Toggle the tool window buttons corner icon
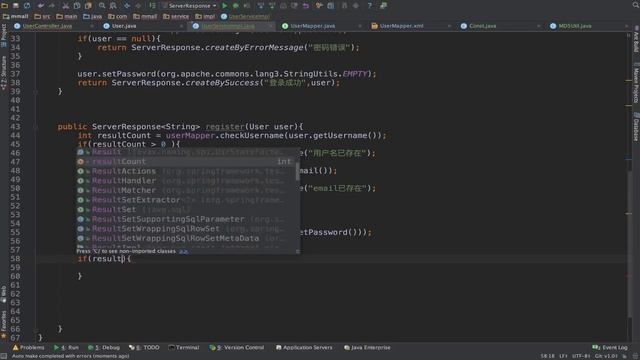This screenshot has height=360, width=640. [x=4, y=356]
